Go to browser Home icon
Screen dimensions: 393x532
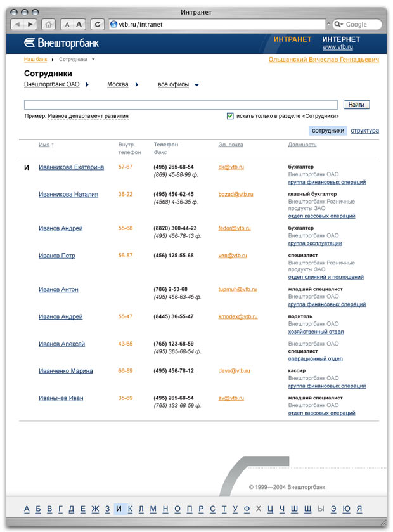(49, 24)
